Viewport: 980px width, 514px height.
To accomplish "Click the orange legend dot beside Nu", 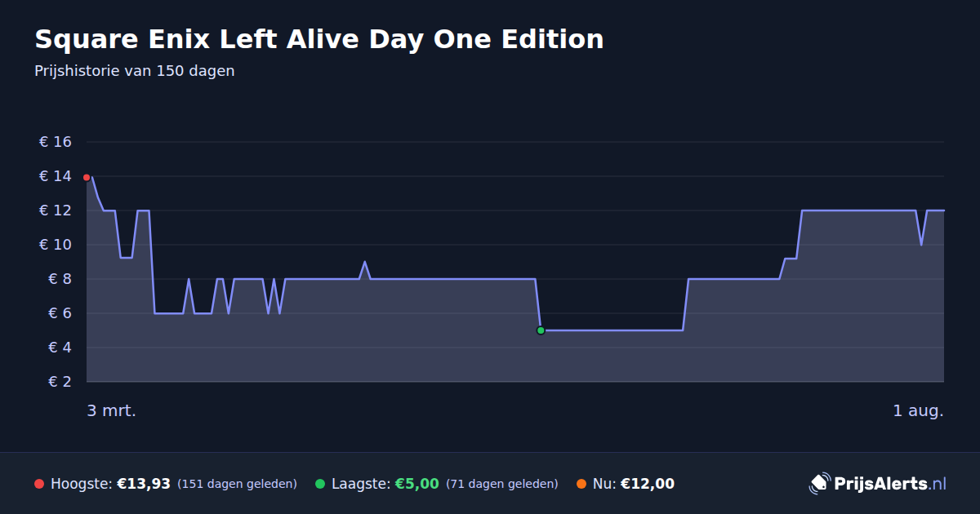I will click(581, 484).
